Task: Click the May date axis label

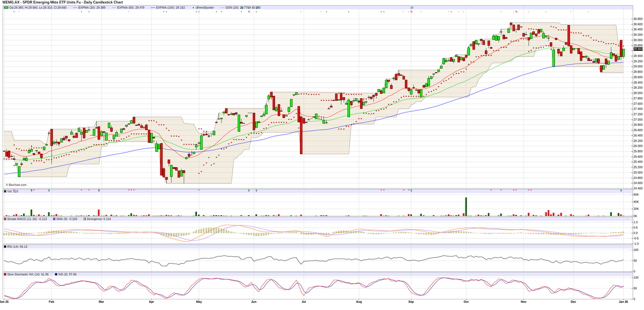Action: tap(199, 301)
